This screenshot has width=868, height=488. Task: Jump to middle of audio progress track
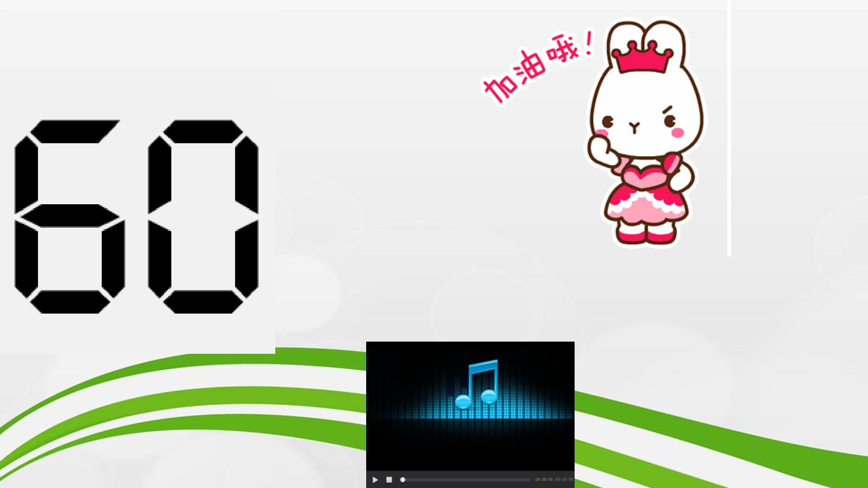[466, 480]
